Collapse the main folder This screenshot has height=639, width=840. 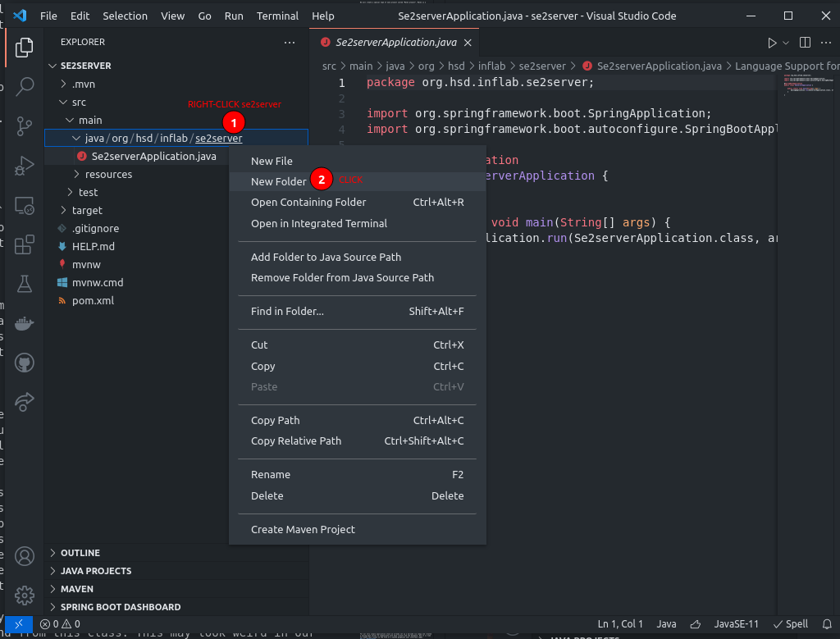(70, 120)
